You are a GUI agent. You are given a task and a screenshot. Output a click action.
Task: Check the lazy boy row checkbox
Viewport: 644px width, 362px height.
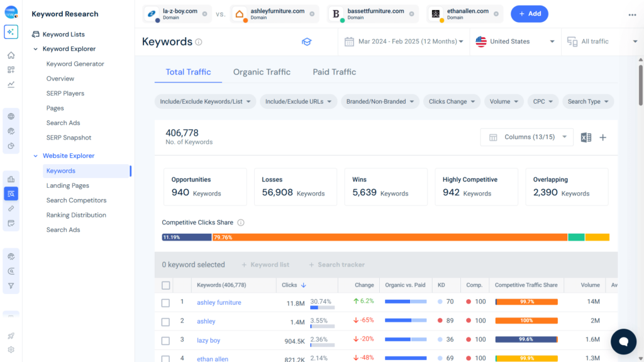165,340
